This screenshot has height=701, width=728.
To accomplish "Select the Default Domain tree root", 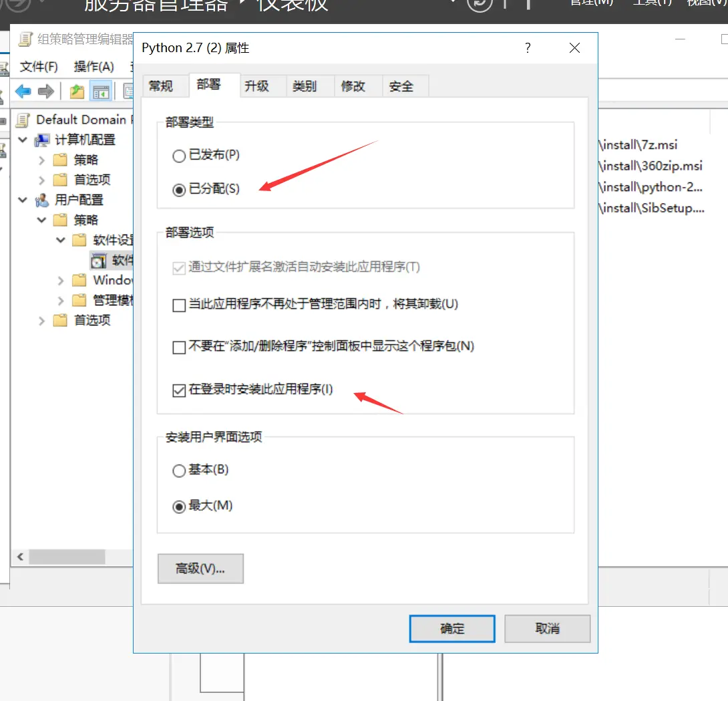I will pos(84,120).
